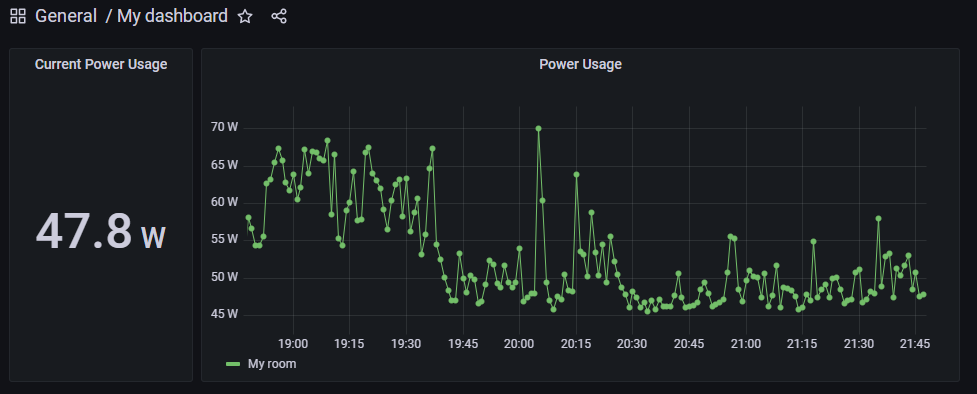The image size is (977, 394).
Task: Open the share dashboard icon
Action: 279,17
